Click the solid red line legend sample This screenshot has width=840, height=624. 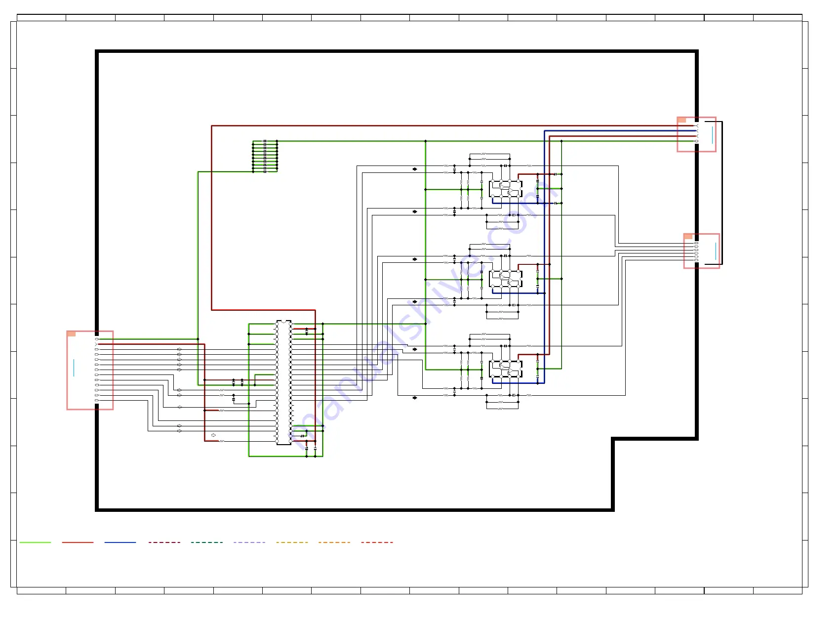[78, 542]
